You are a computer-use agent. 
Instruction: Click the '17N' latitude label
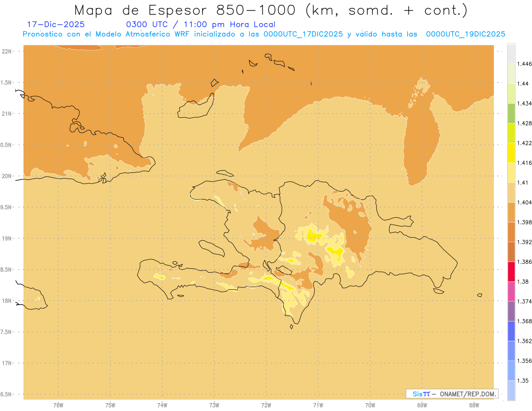click(8, 363)
